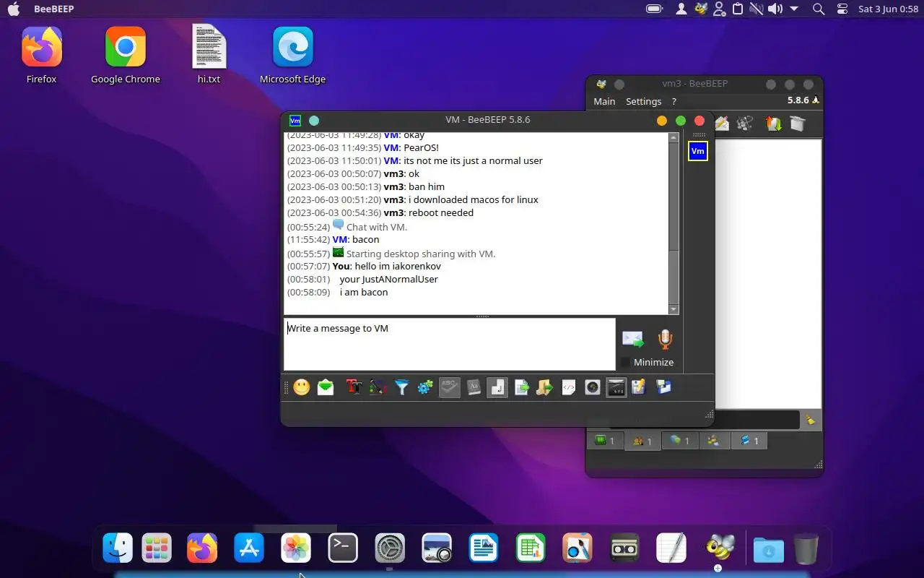Open Finder in the dock
The width and height of the screenshot is (924, 578).
coord(118,548)
